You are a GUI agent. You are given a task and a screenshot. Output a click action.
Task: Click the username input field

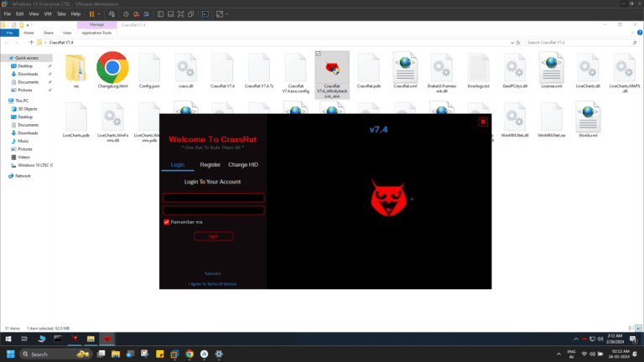click(x=214, y=198)
